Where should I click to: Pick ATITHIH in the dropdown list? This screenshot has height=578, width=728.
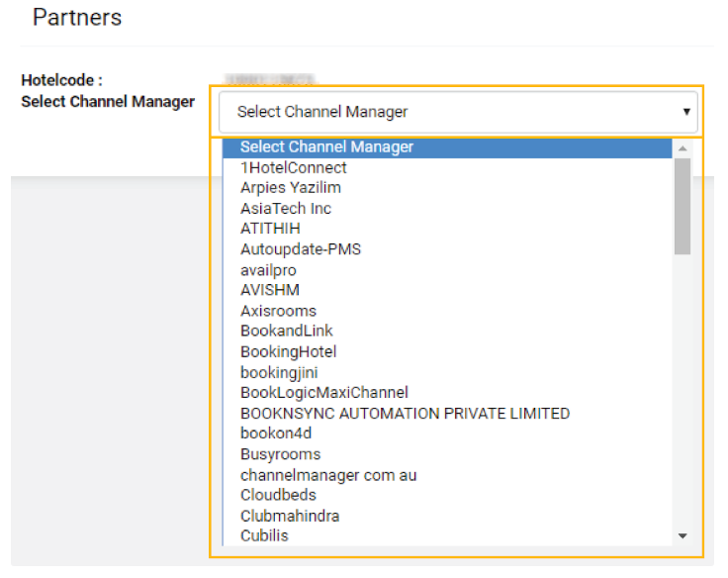[x=447, y=229]
